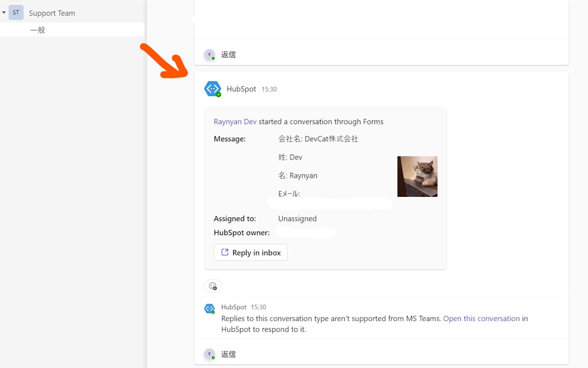Select the text 姓: Dev
This screenshot has height=368, width=588.
click(x=290, y=158)
